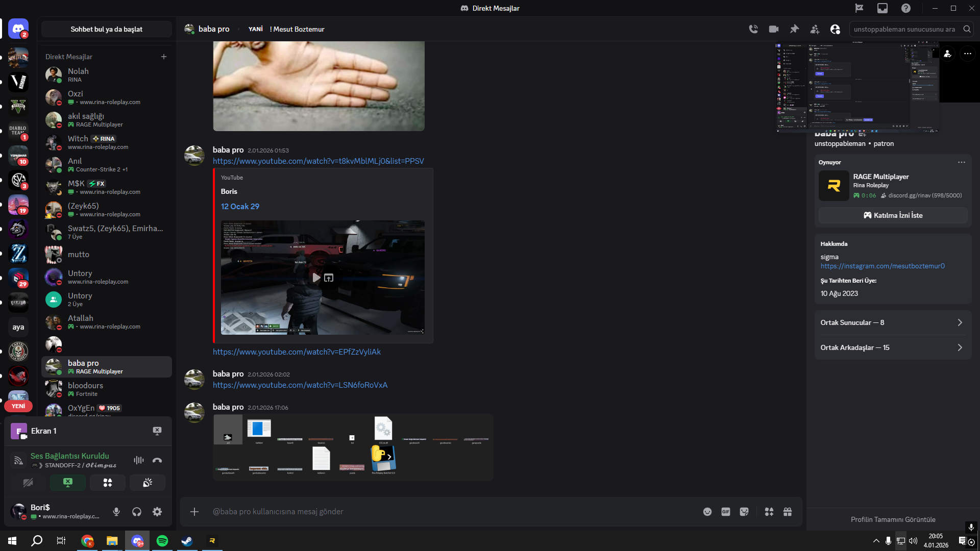The height and width of the screenshot is (551, 980).
Task: Open Steam from taskbar
Action: click(x=187, y=541)
